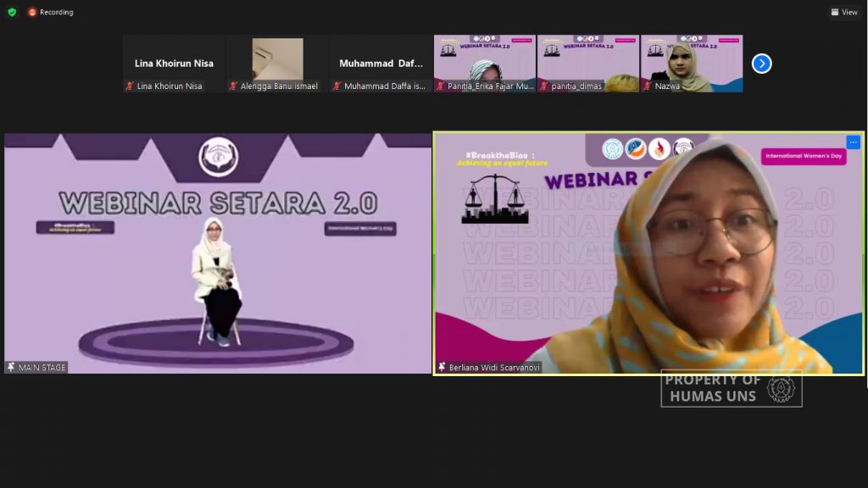Click muted mic icon beside Alengga Banu ismael
The image size is (868, 488).
(233, 86)
